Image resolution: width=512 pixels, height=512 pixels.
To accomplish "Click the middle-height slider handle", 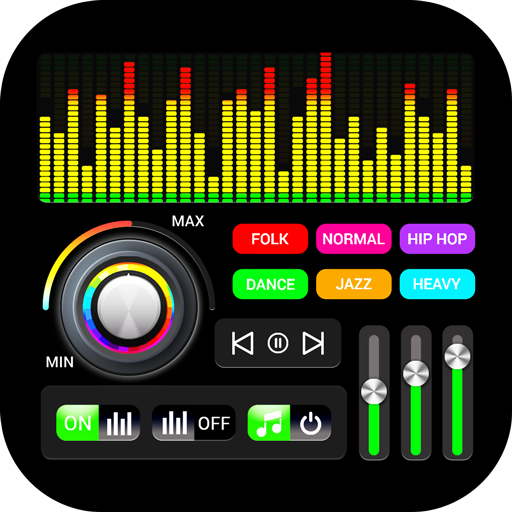I will tap(416, 373).
